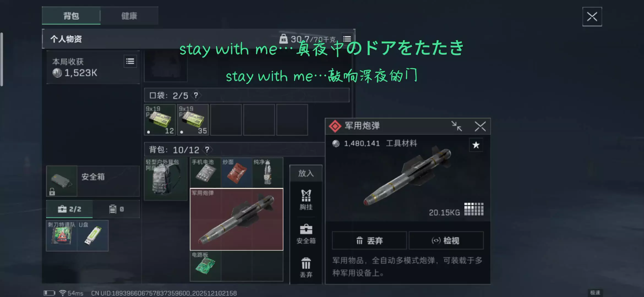Select the 胸挂 chest rig icon

306,200
